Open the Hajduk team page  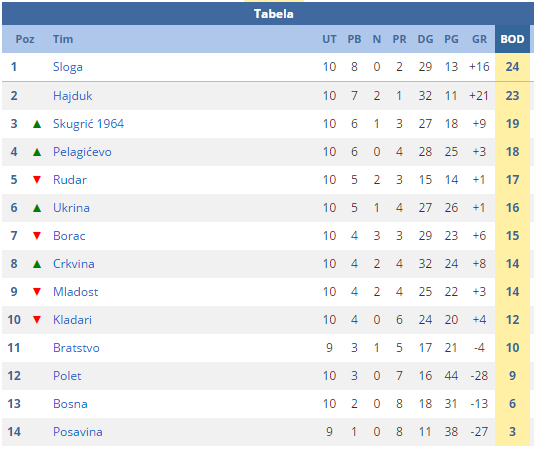[73, 96]
